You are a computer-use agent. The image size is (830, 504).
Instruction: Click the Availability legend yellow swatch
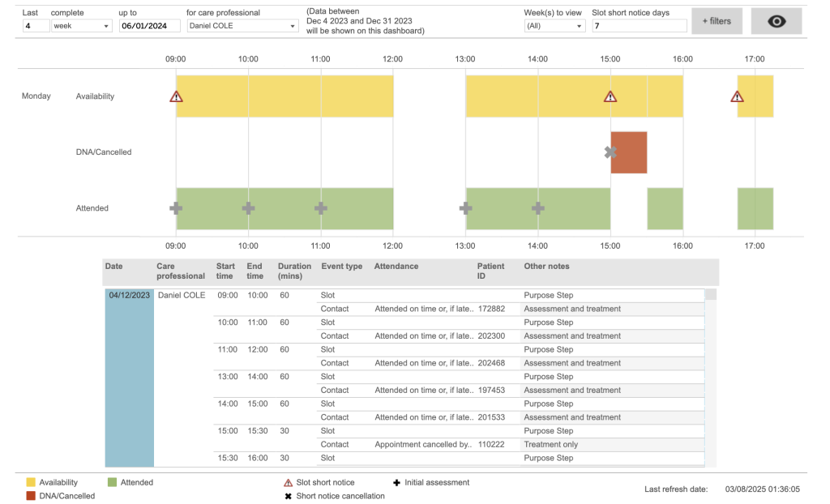(31, 483)
